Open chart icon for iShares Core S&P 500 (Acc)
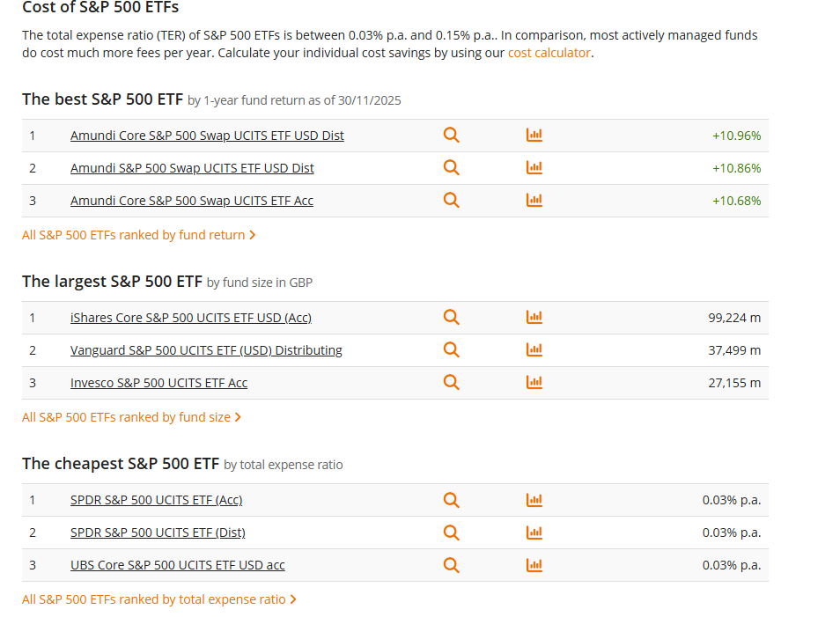This screenshot has width=840, height=617. tap(534, 318)
